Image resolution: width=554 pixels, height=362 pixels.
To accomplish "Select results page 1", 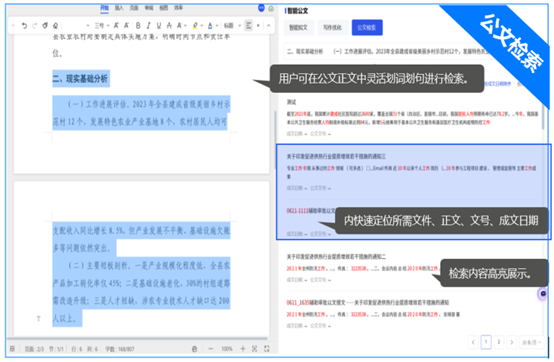I will (x=486, y=342).
